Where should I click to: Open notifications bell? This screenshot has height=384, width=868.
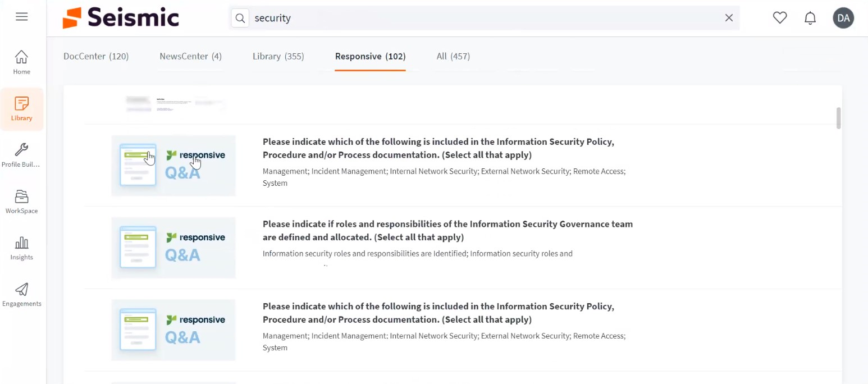click(810, 18)
